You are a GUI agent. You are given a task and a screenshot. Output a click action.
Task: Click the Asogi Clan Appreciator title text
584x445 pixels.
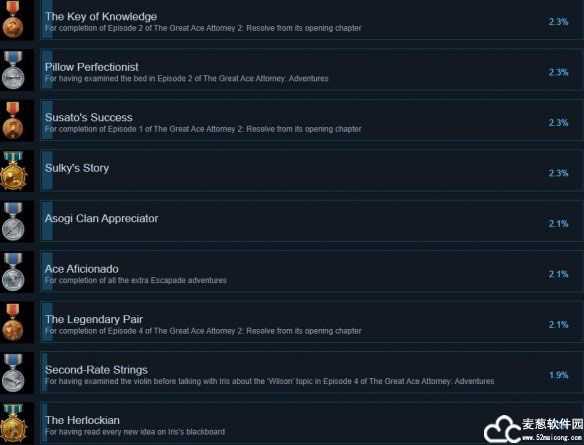click(x=101, y=218)
